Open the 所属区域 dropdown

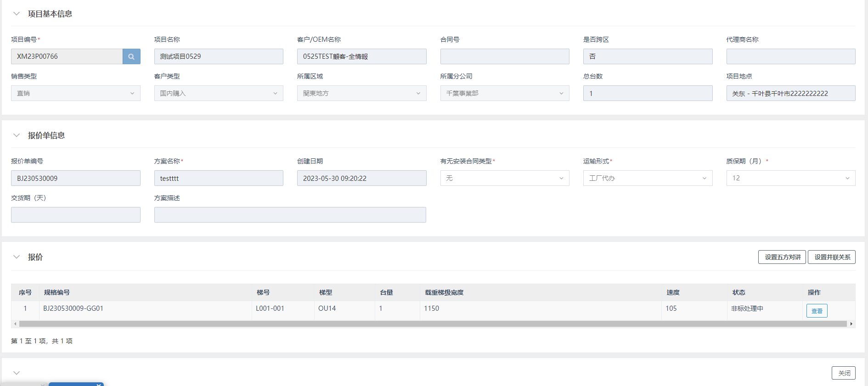(362, 93)
